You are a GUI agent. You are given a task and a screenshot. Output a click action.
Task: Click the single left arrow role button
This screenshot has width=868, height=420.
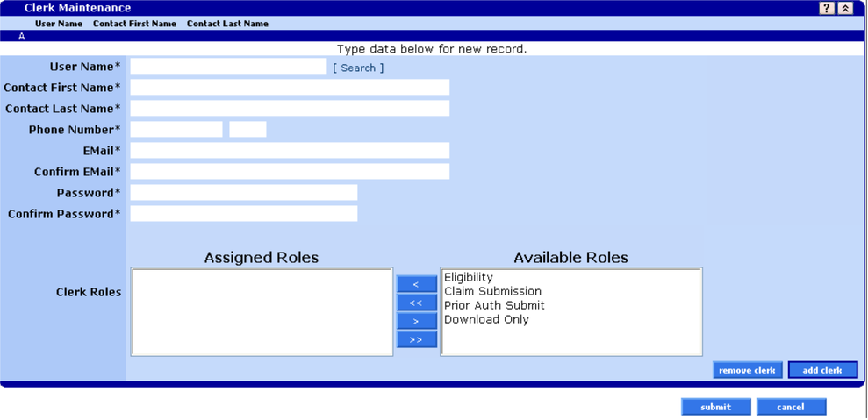[x=417, y=284]
